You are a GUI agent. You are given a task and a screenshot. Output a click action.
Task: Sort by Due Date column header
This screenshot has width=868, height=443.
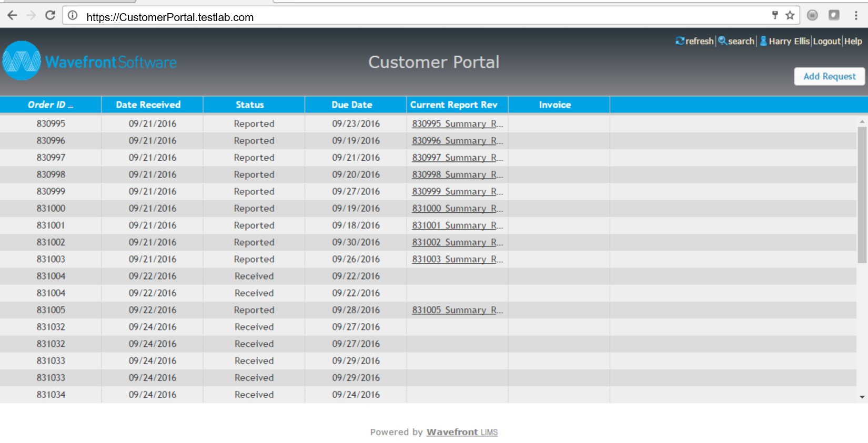pos(356,105)
